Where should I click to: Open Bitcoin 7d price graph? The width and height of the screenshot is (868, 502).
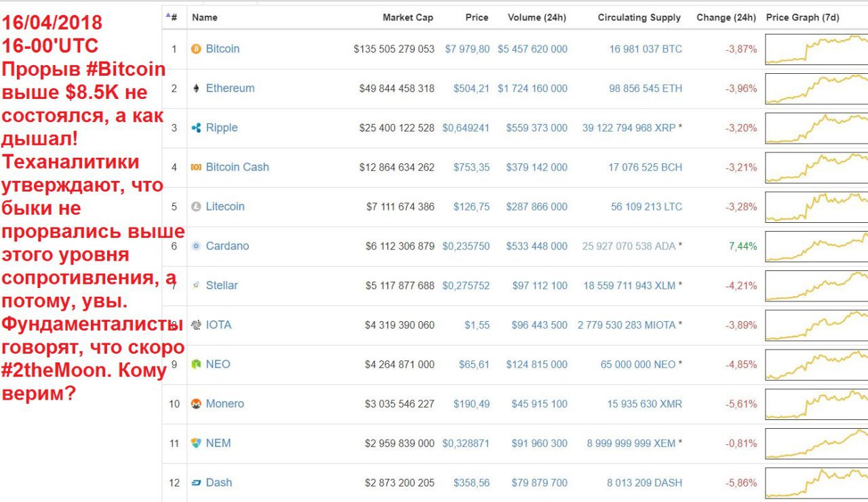(x=816, y=49)
